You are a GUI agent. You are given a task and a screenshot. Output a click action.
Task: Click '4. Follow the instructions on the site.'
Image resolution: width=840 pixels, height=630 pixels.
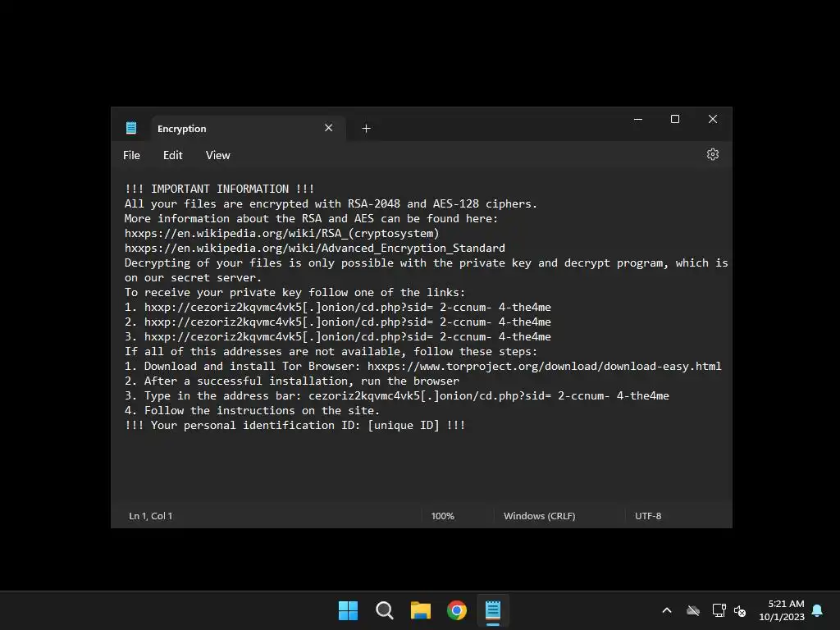(252, 410)
